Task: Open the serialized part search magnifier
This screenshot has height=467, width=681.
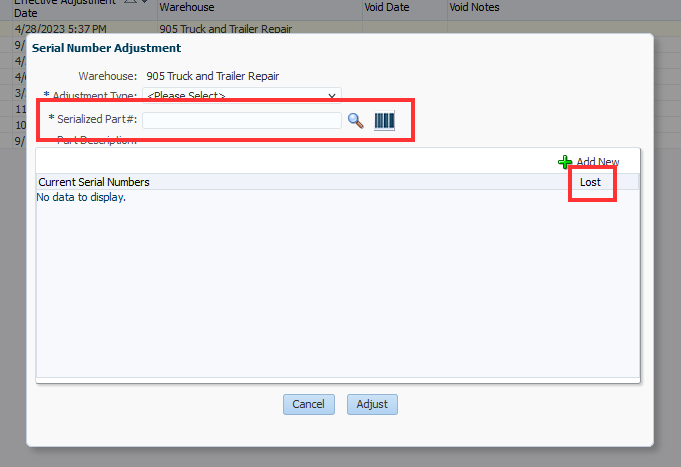Action: 356,121
